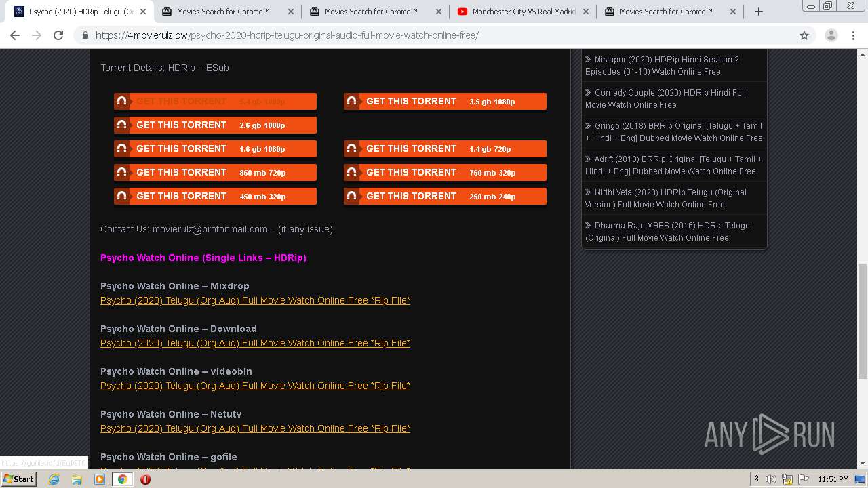The width and height of the screenshot is (868, 488).
Task: Open the Windows Start menu
Action: (18, 479)
